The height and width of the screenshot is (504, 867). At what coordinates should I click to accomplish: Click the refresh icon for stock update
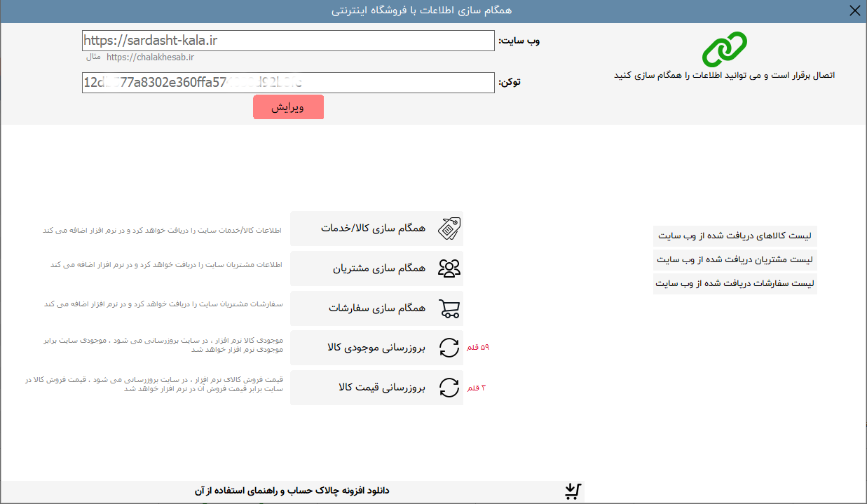pyautogui.click(x=449, y=348)
